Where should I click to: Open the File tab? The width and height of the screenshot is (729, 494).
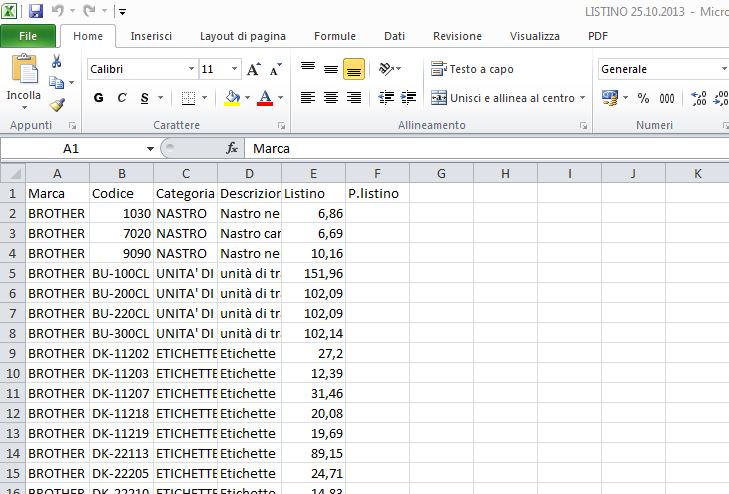(x=28, y=36)
